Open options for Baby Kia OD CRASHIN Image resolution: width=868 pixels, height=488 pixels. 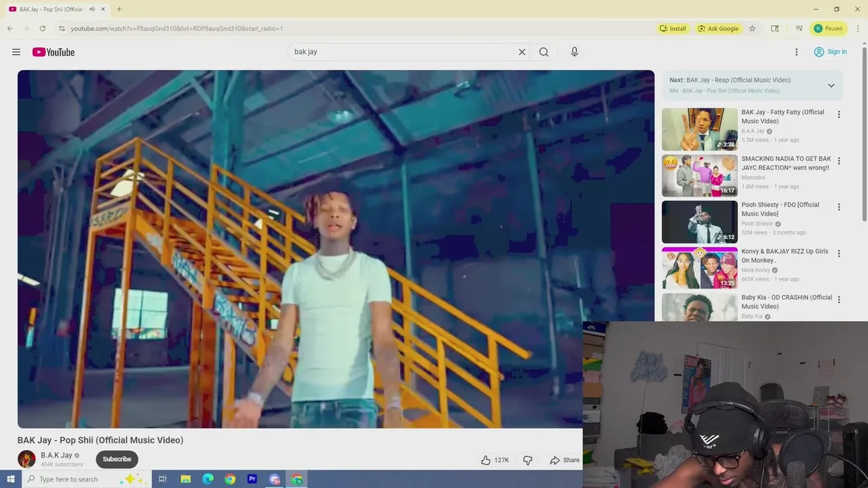pyautogui.click(x=839, y=300)
